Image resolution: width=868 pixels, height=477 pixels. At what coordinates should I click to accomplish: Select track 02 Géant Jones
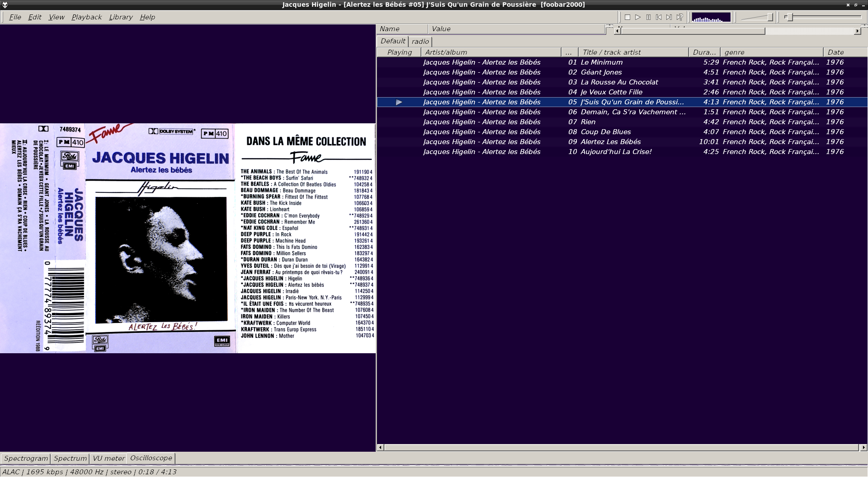[x=622, y=72]
